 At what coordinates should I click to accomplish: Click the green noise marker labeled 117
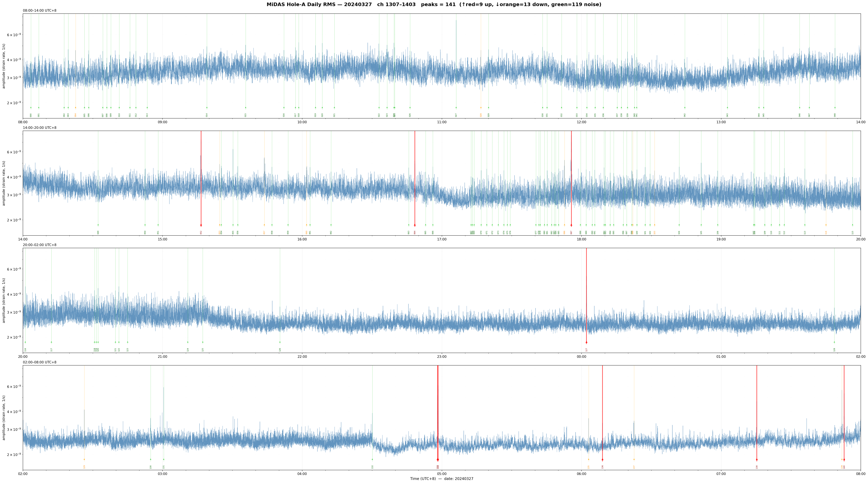click(x=52, y=342)
